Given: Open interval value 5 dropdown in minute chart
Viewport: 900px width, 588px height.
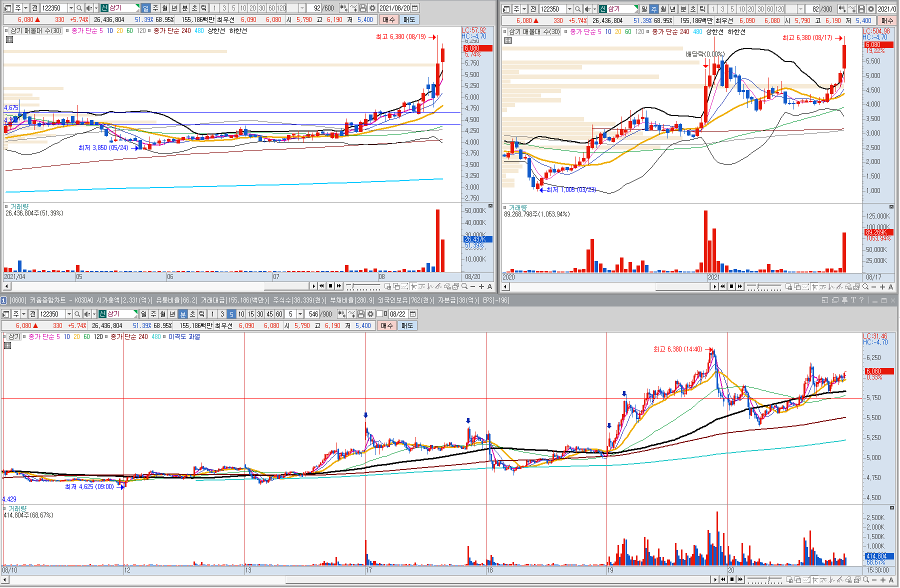Looking at the screenshot, I should click(x=300, y=314).
